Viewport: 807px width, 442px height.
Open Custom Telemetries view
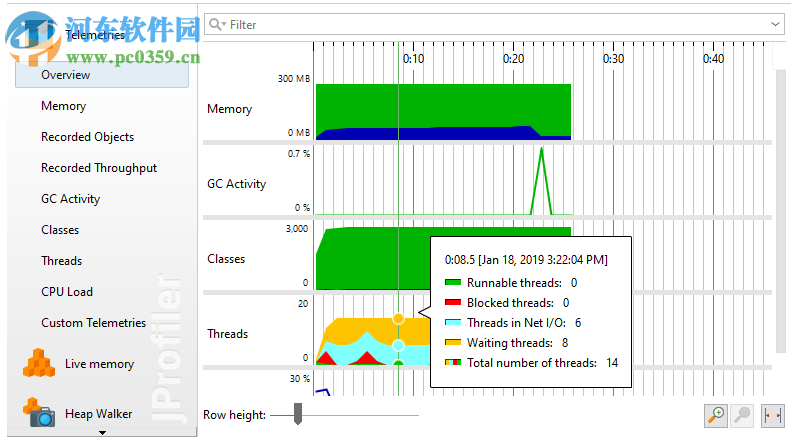point(94,323)
